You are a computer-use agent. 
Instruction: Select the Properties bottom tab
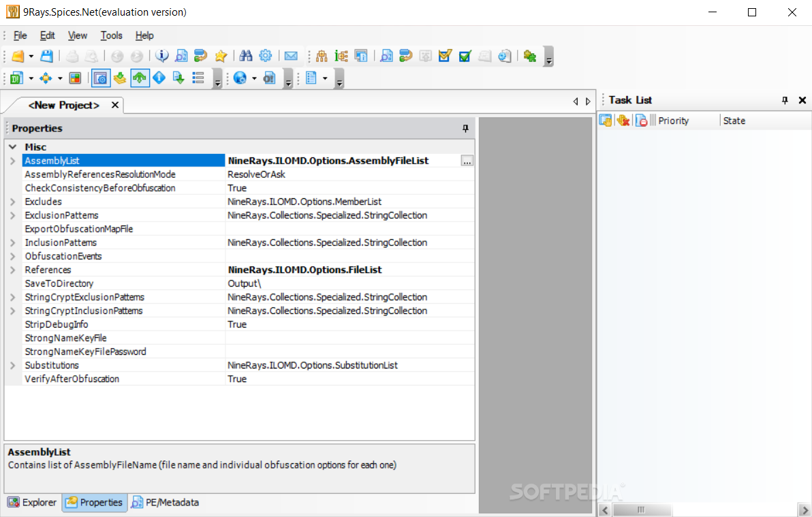[95, 502]
